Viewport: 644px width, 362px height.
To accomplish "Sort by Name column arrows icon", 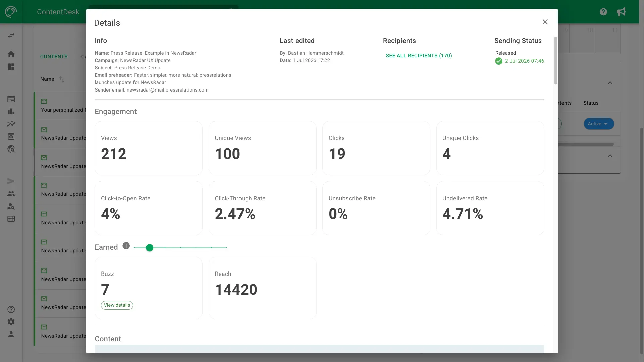I will coord(62,79).
